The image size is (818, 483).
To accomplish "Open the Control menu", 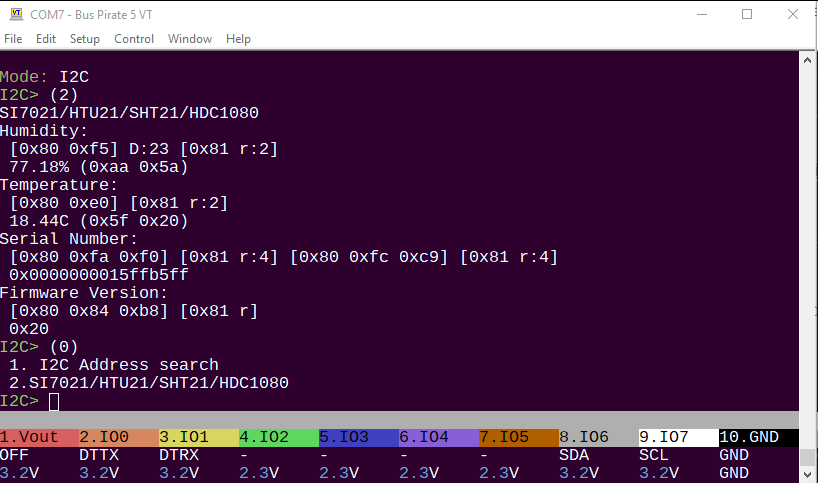I will pos(134,39).
